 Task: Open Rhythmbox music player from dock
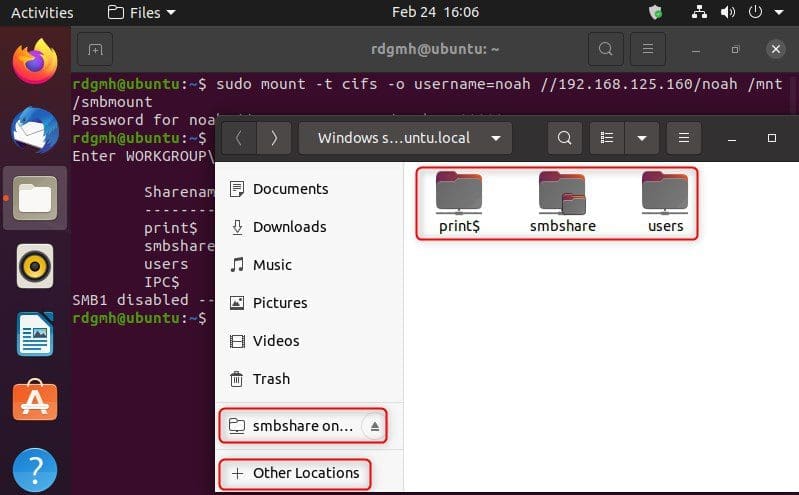pos(35,267)
